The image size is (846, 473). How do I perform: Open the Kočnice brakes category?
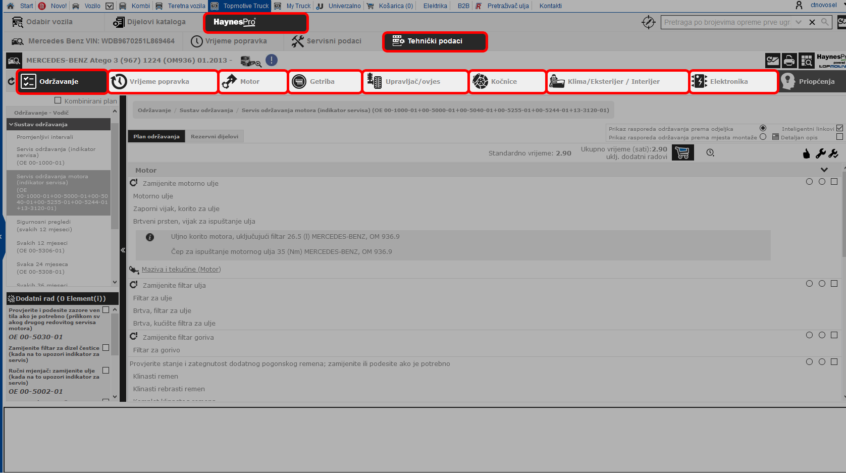(507, 81)
